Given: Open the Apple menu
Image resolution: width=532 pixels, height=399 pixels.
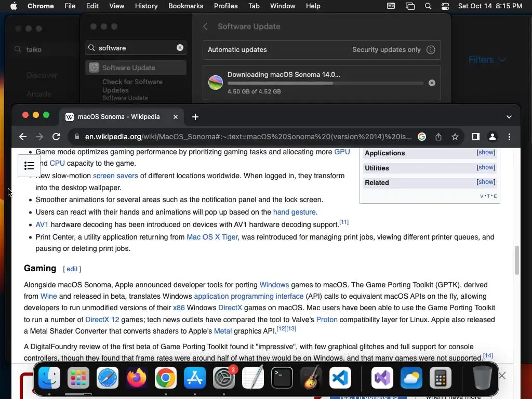Looking at the screenshot, I should click(14, 6).
